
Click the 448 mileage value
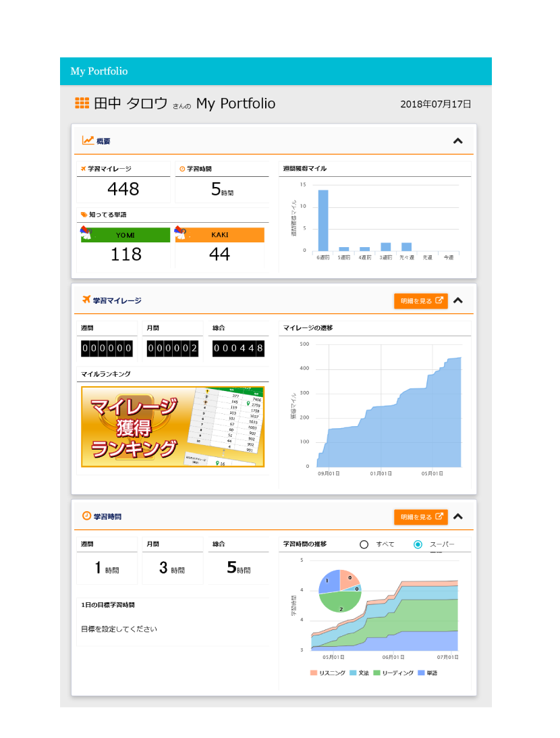click(123, 189)
